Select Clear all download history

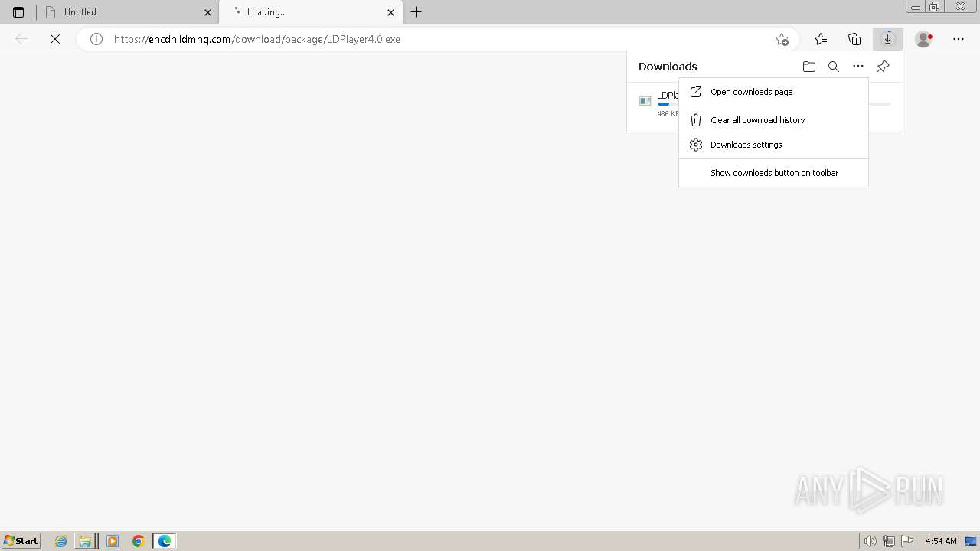coord(773,120)
